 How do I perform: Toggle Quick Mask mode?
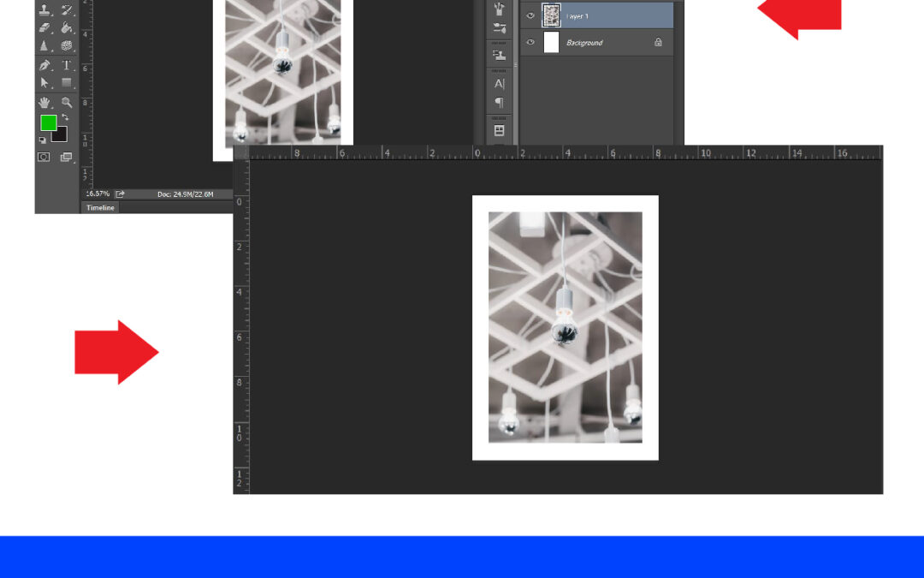44,157
